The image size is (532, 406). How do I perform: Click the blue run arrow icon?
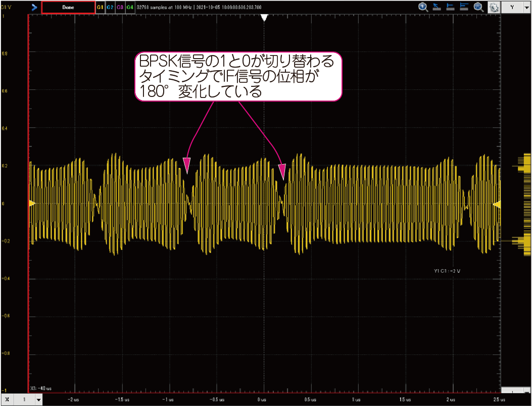pos(34,8)
